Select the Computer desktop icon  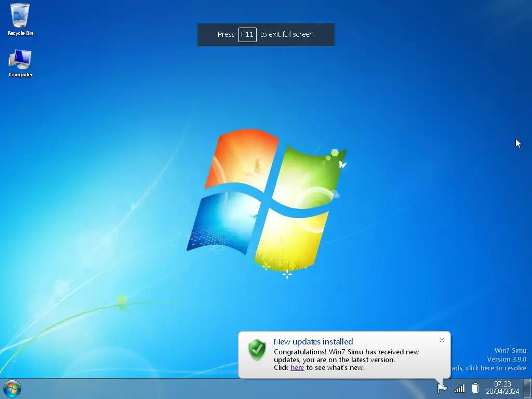click(x=20, y=64)
